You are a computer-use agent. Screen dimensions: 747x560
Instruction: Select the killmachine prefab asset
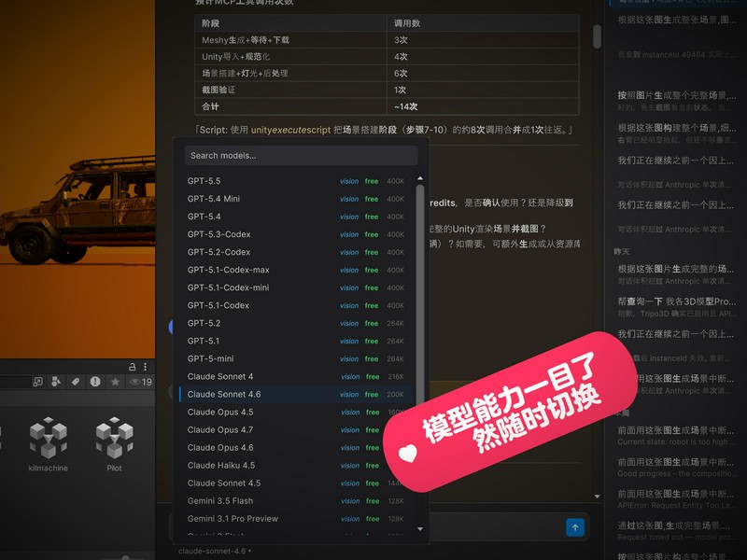tap(49, 444)
